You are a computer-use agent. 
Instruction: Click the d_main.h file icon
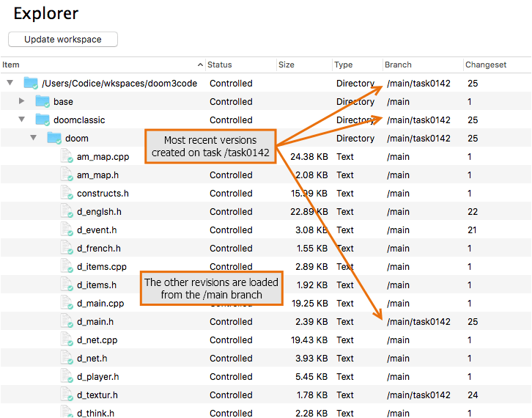67,321
